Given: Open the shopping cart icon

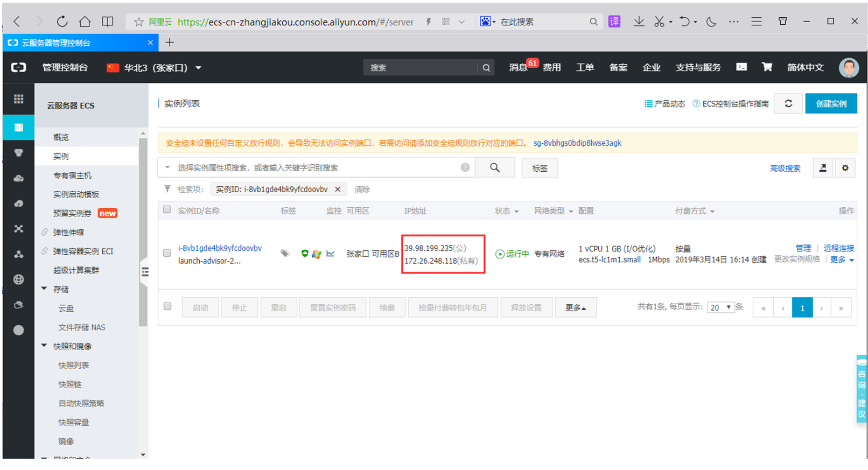Looking at the screenshot, I should [x=767, y=67].
